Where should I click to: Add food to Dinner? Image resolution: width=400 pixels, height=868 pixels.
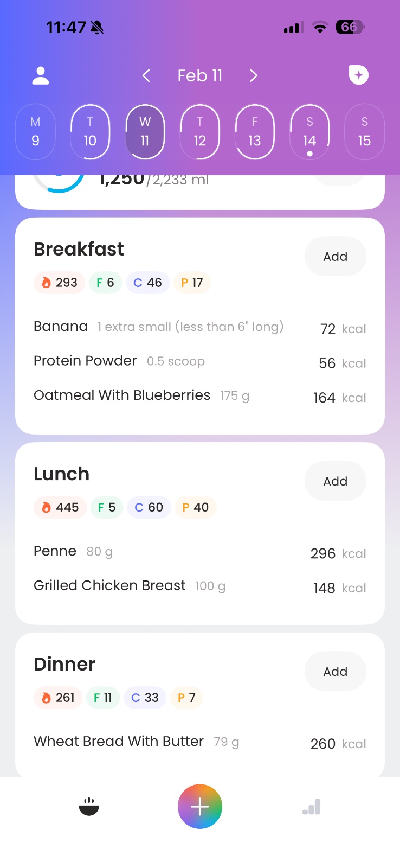(335, 672)
